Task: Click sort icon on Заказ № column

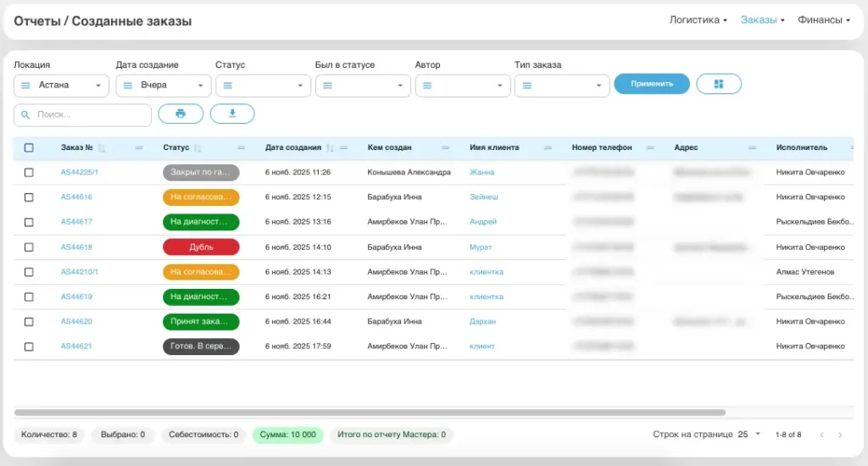Action: pyautogui.click(x=102, y=147)
